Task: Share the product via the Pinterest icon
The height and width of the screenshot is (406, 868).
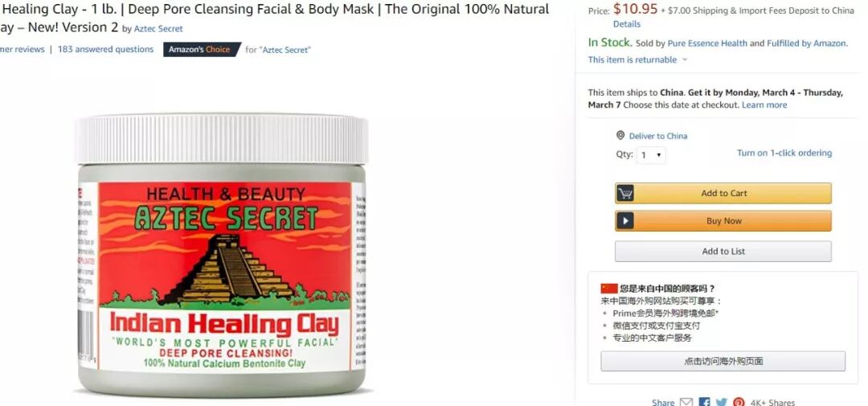Action: (739, 403)
